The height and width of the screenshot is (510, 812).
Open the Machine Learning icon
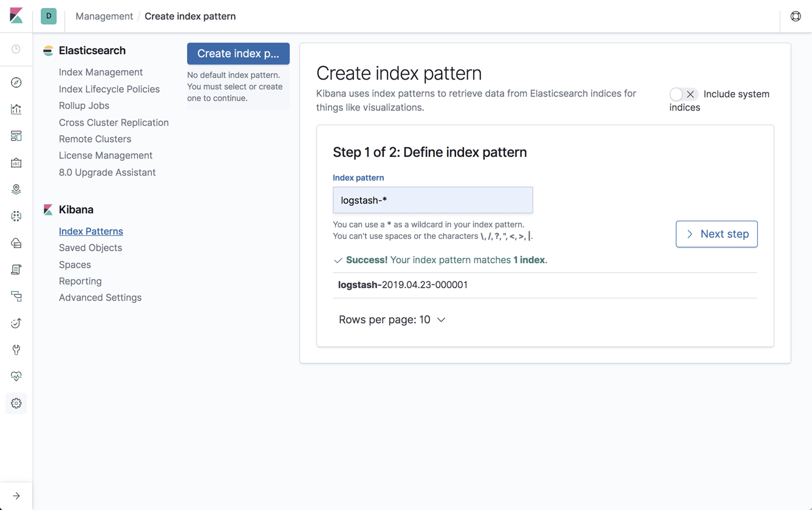16,216
